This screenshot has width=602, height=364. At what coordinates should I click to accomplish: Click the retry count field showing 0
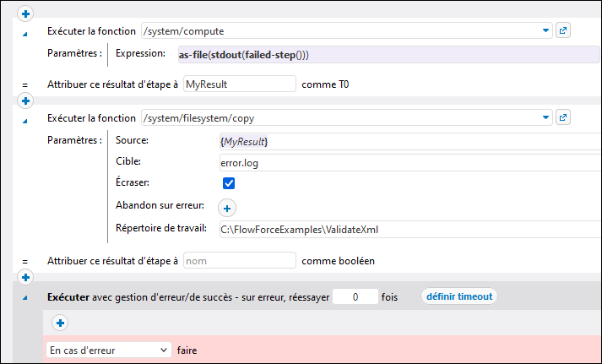(355, 297)
